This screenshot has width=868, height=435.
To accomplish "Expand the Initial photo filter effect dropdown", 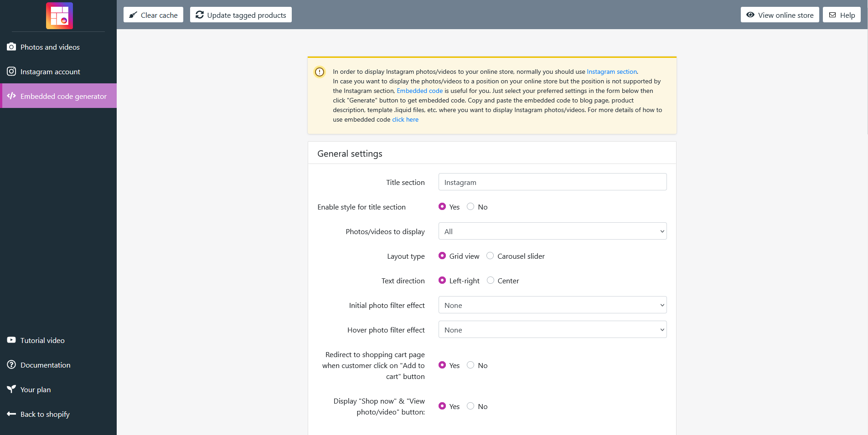I will tap(552, 305).
